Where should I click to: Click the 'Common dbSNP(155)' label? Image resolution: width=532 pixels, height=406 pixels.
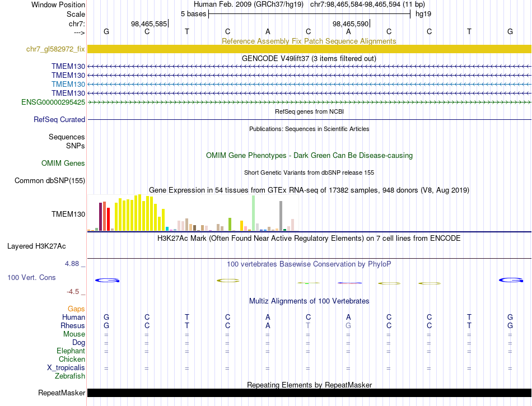[x=49, y=180]
